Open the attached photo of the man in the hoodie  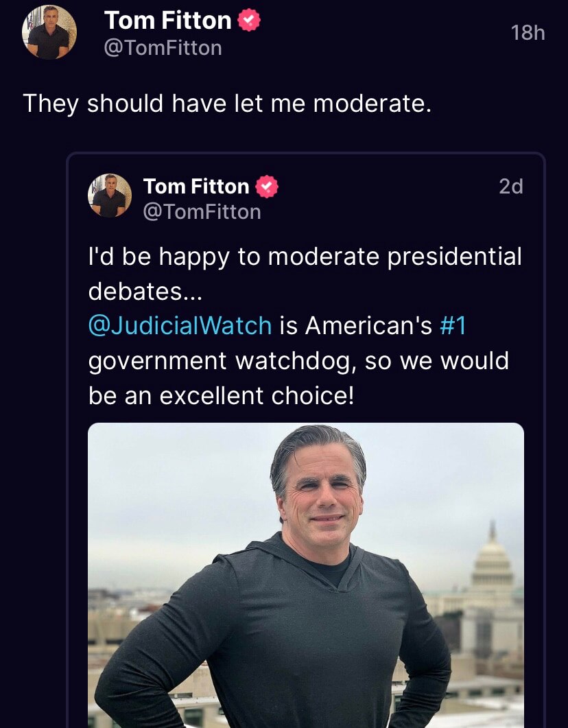pyautogui.click(x=305, y=576)
